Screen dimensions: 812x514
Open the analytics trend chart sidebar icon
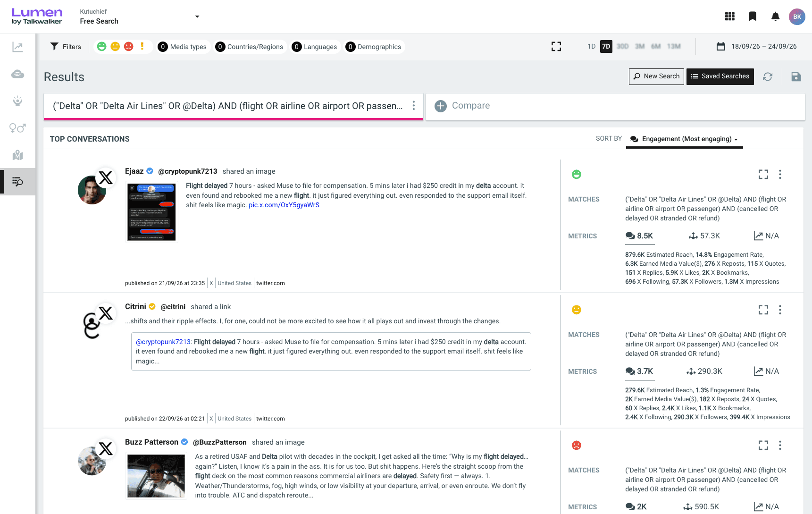pyautogui.click(x=17, y=47)
